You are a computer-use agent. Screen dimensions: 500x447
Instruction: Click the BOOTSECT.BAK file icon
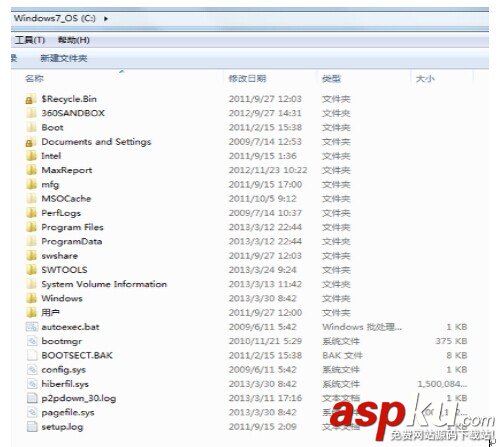[x=32, y=355]
